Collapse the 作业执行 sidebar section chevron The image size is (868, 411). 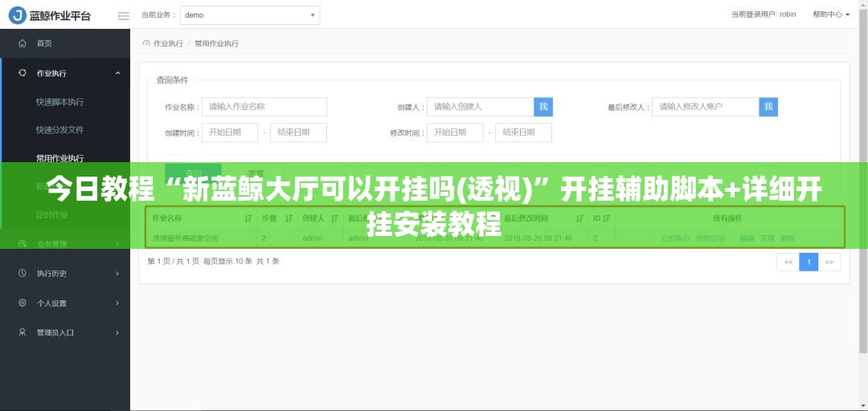pos(118,73)
